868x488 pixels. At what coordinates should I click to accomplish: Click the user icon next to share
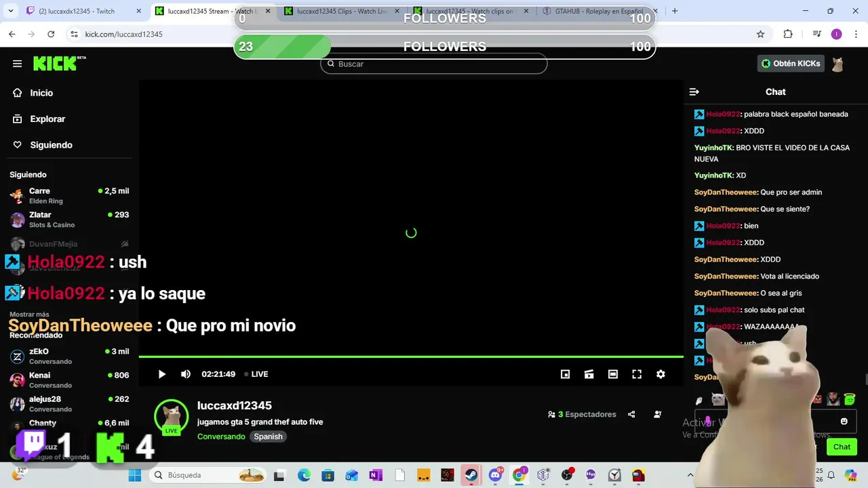point(657,414)
